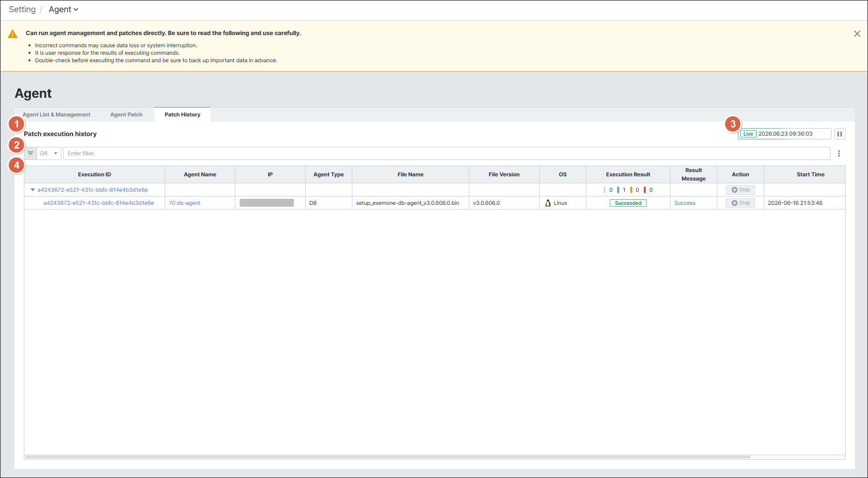This screenshot has width=868, height=478.
Task: Open the filter options icon
Action: 30,153
